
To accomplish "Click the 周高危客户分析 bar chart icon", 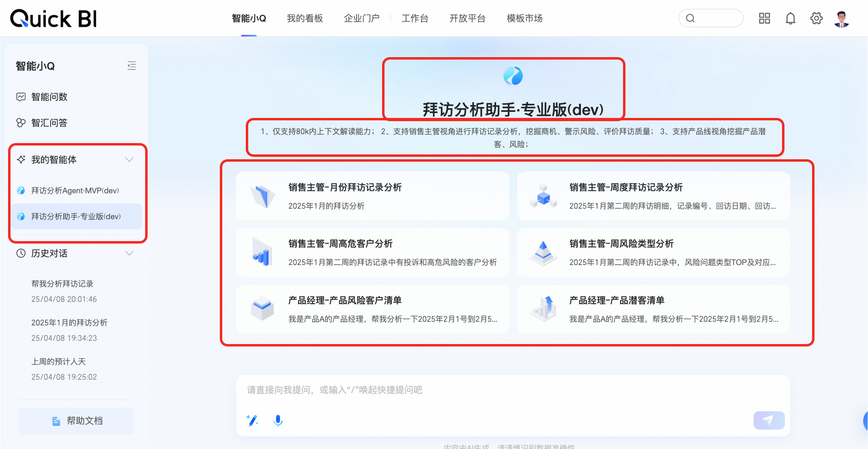I will coord(262,252).
